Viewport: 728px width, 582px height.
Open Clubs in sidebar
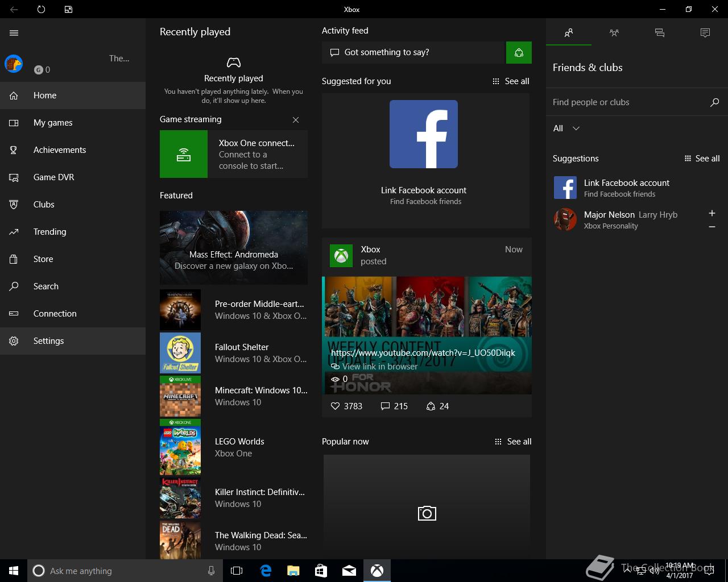pos(73,205)
